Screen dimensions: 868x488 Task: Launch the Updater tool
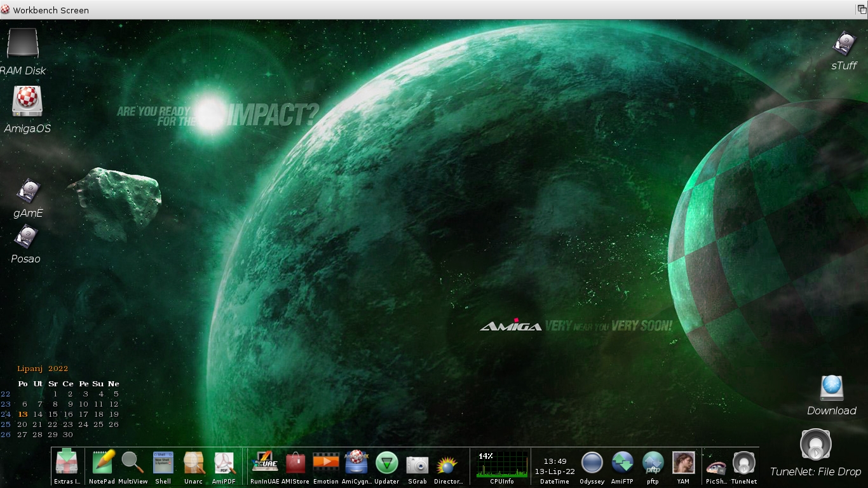point(387,463)
